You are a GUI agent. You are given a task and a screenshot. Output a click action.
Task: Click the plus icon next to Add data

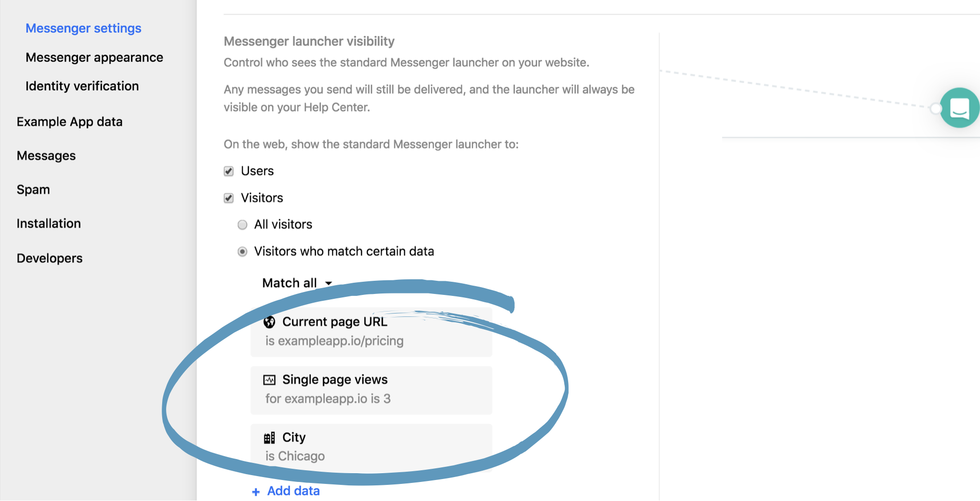pyautogui.click(x=256, y=491)
